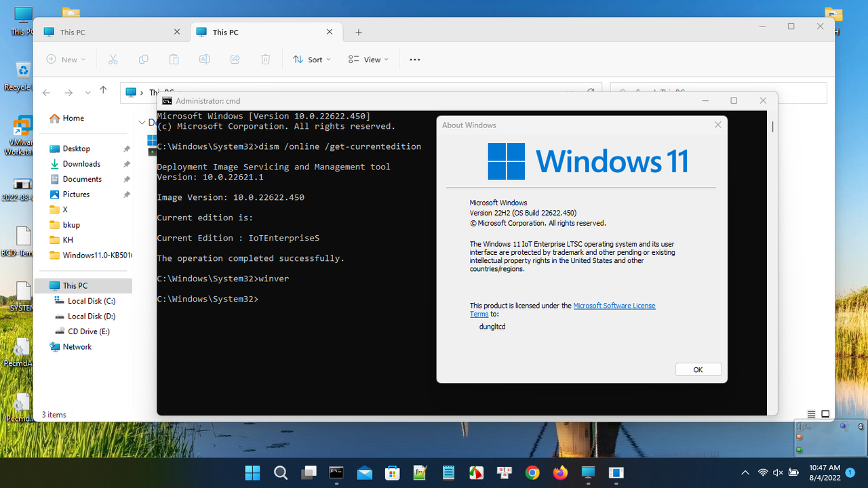
Task: Switch to the inactive This PC tab
Action: [112, 32]
